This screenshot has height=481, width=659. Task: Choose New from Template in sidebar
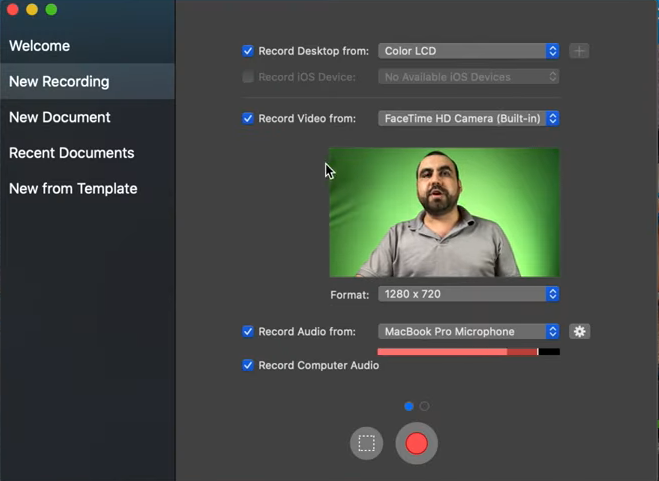click(x=87, y=188)
